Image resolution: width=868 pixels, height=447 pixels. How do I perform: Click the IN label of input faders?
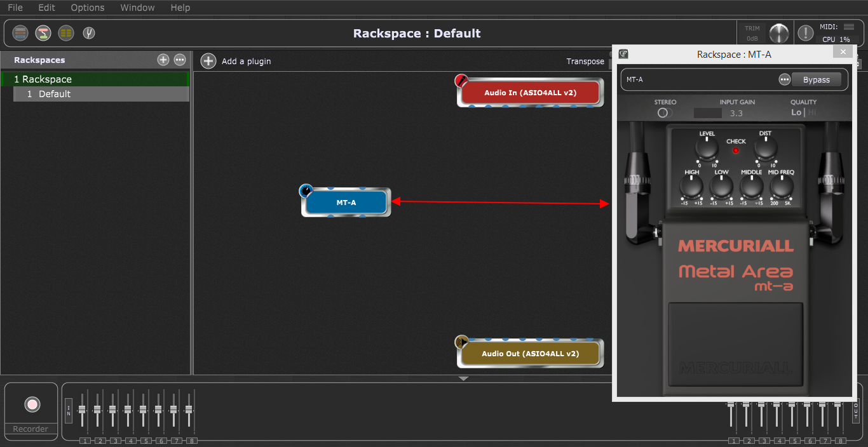[69, 411]
